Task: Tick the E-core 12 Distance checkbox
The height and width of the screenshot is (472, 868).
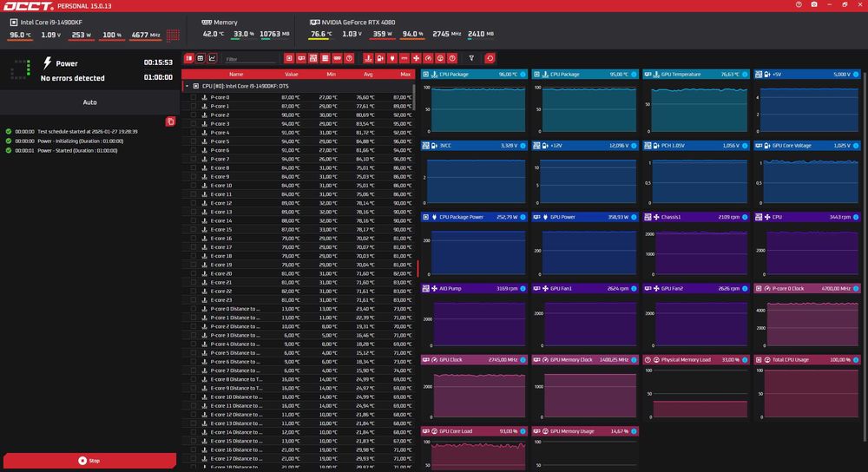Action: 194,415
